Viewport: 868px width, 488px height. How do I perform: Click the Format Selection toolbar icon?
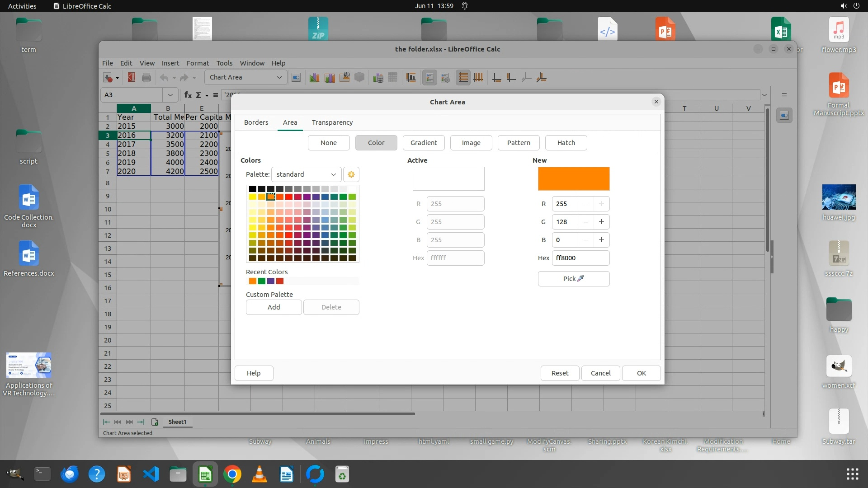296,78
